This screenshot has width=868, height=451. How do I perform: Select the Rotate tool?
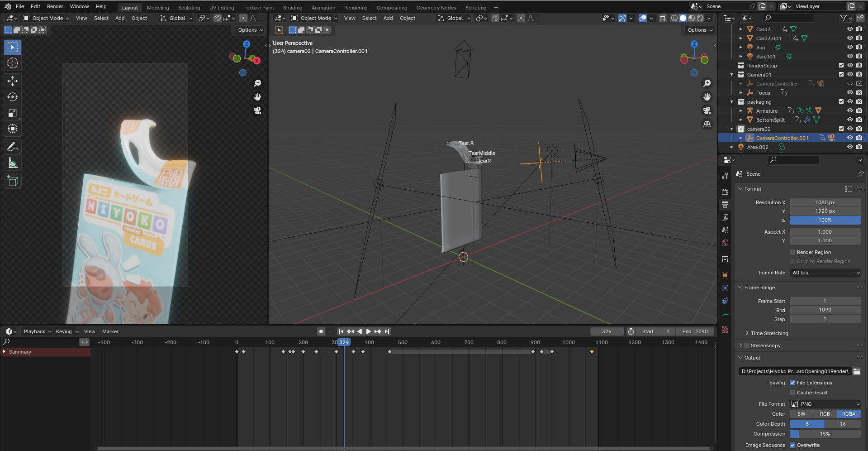tap(12, 97)
